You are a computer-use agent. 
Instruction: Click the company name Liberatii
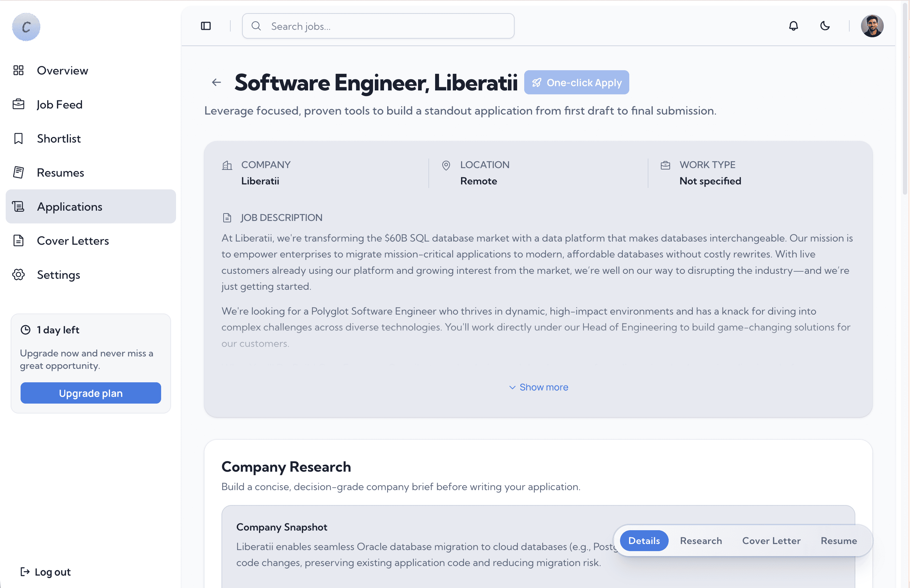pyautogui.click(x=260, y=181)
